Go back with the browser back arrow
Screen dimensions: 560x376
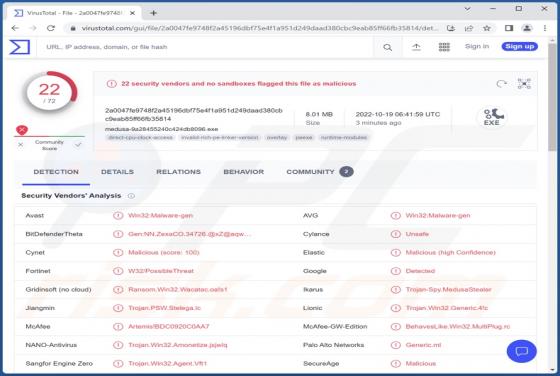[x=15, y=28]
